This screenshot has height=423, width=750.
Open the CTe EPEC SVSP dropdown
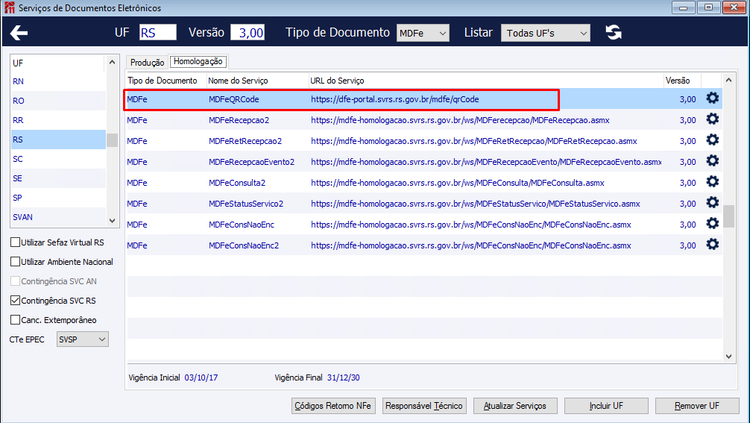tap(82, 339)
